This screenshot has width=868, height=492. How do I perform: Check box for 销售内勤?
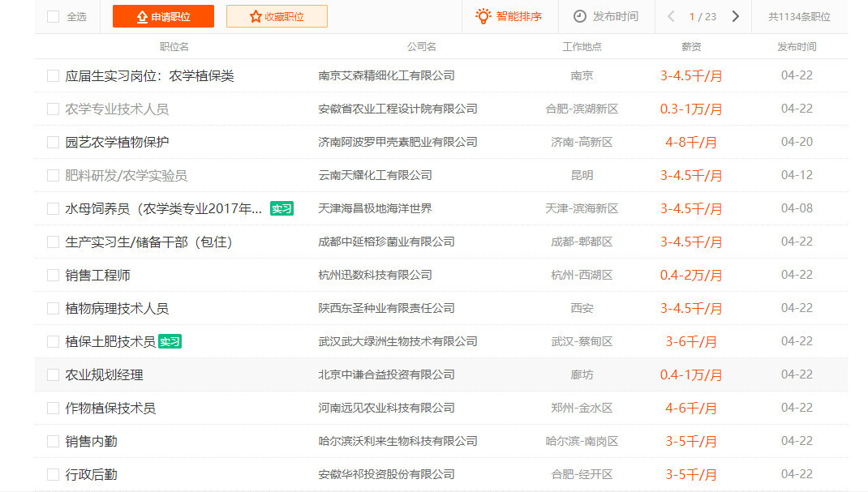click(54, 441)
